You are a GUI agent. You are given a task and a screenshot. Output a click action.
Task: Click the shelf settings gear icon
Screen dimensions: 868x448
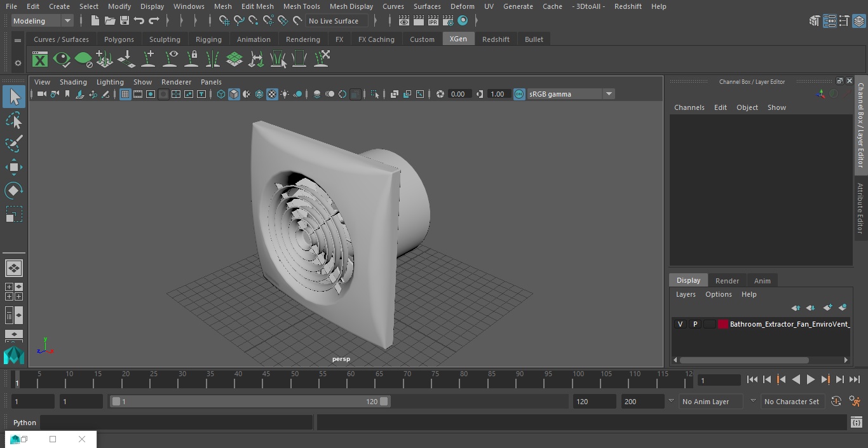click(18, 63)
